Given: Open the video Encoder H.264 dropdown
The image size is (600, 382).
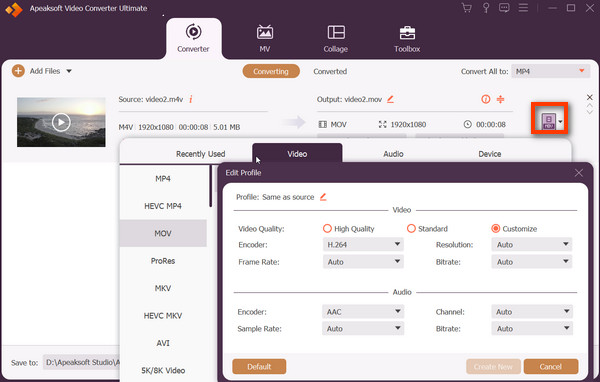Looking at the screenshot, I should (x=363, y=244).
